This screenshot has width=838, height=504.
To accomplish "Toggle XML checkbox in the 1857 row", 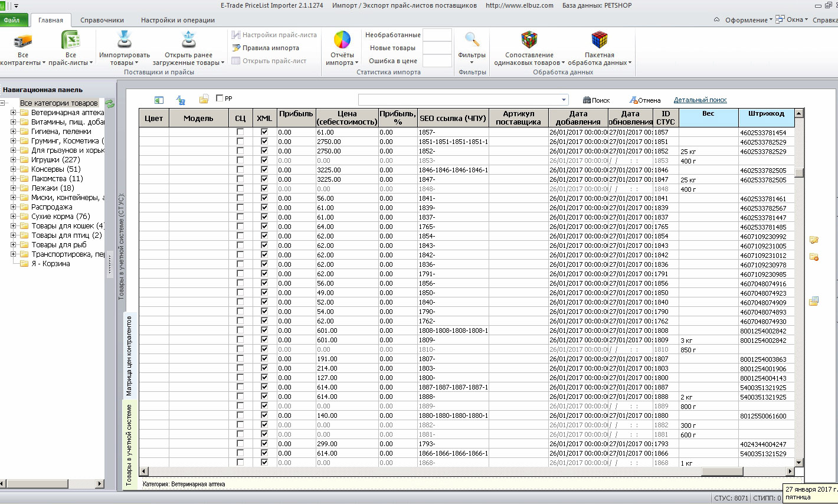I will 264,133.
